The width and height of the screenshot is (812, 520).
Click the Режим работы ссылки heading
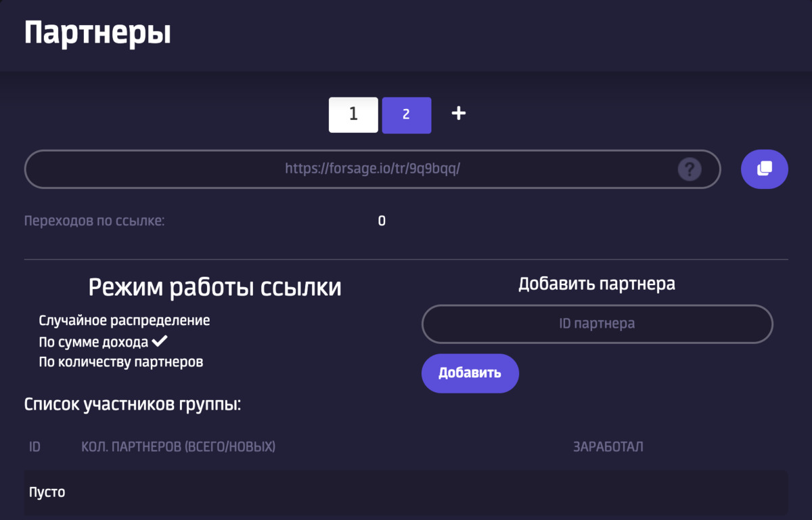click(x=215, y=287)
